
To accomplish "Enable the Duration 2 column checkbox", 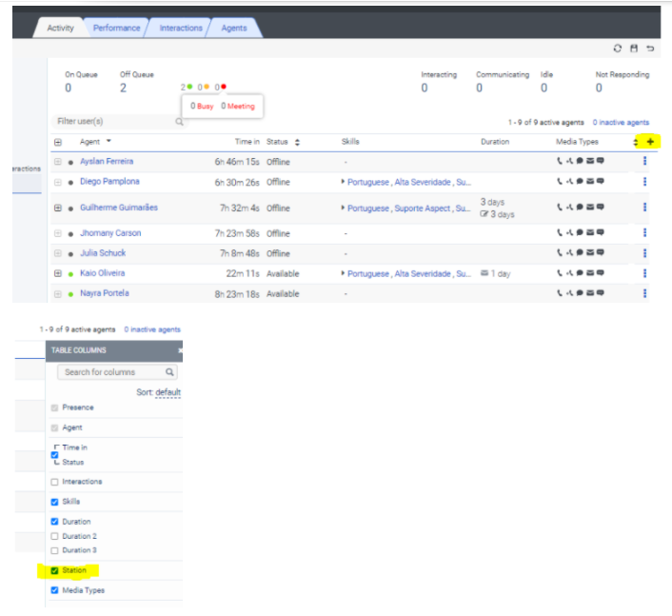I will (x=54, y=536).
